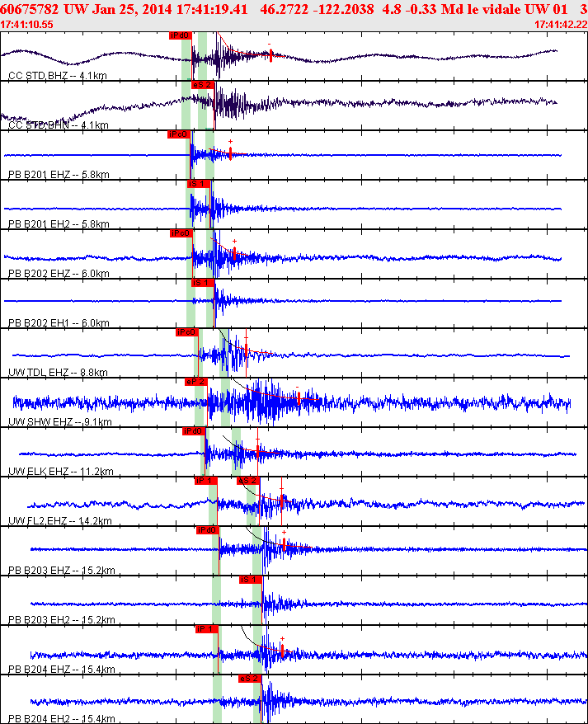
Task: Click the P pick flag on UW TDL EHZ
Action: 187,332
